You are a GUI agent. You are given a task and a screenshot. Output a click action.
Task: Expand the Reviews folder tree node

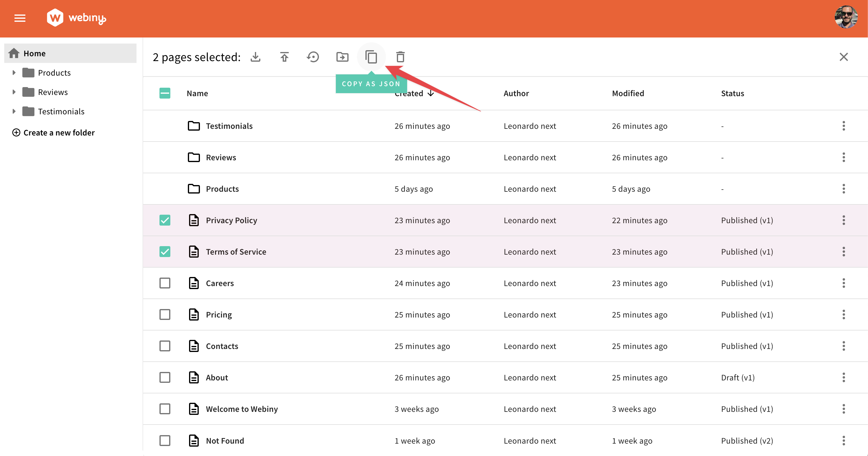tap(14, 92)
